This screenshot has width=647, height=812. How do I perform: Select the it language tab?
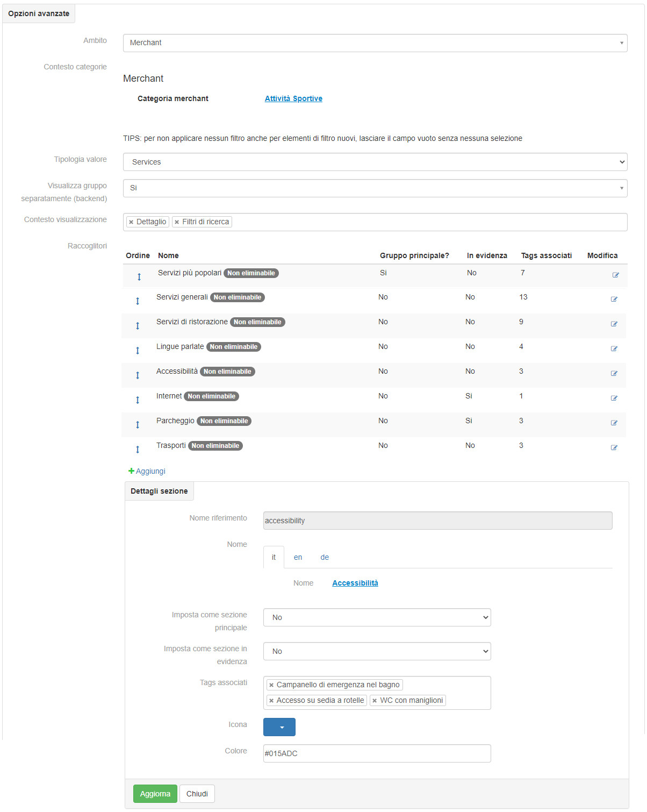click(274, 557)
